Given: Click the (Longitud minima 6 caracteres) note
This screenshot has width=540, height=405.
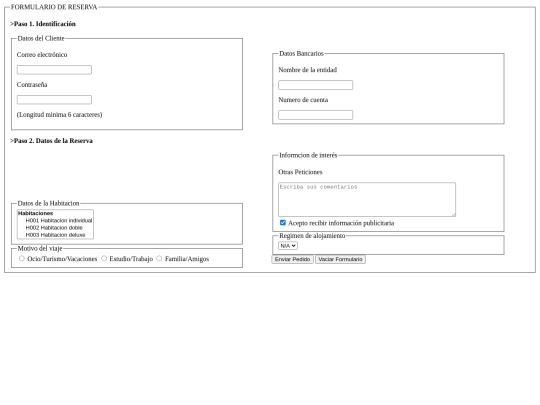Looking at the screenshot, I should [59, 115].
